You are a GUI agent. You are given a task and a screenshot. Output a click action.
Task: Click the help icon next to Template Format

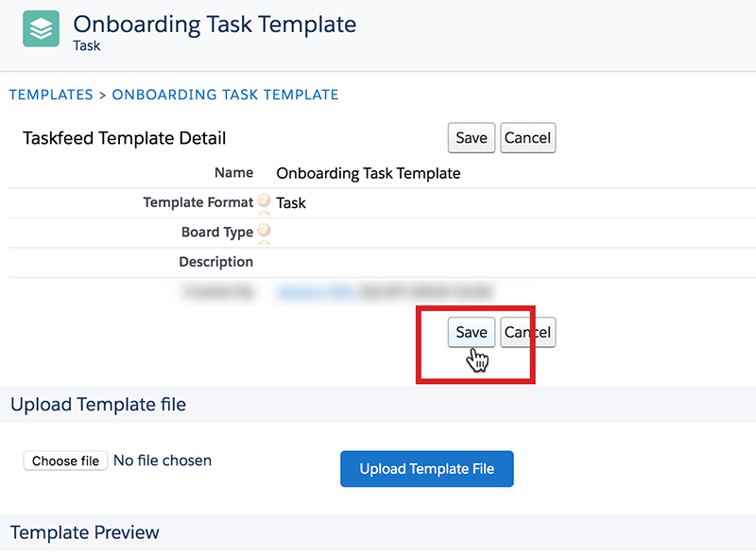(264, 200)
